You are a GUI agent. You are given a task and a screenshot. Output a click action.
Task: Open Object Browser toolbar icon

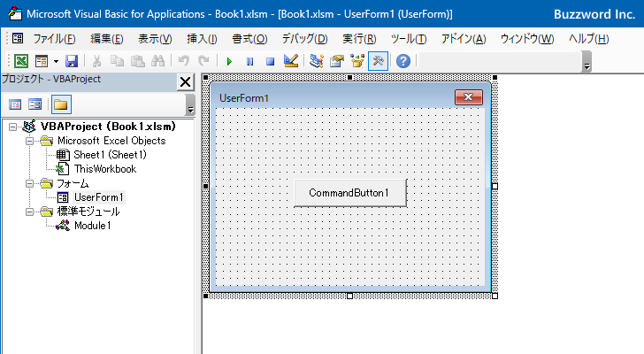[357, 61]
